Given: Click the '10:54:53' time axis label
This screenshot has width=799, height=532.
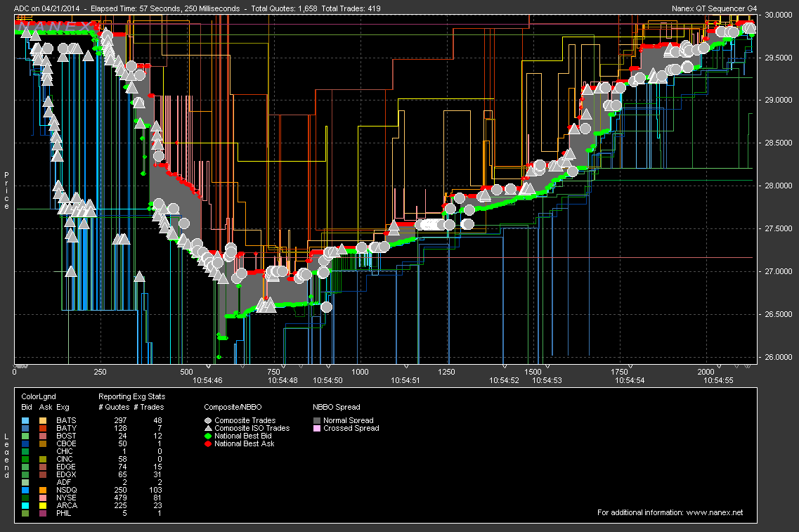Looking at the screenshot, I should 547,380.
